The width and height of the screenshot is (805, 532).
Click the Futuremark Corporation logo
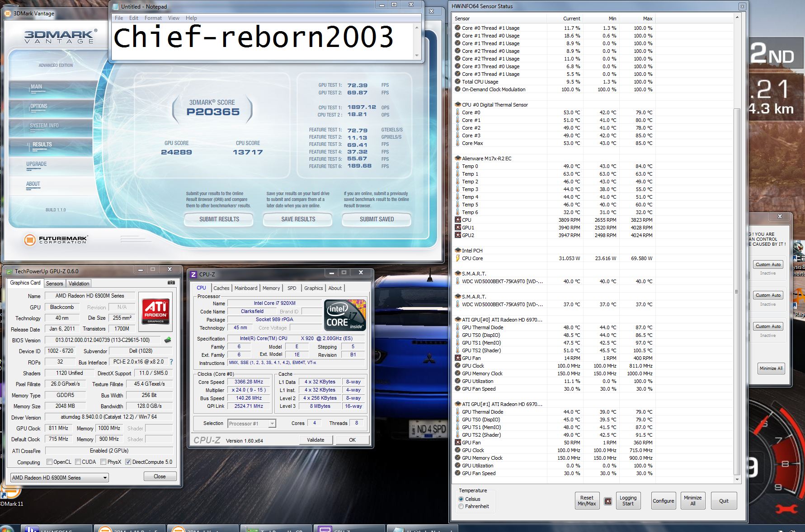[x=56, y=239]
